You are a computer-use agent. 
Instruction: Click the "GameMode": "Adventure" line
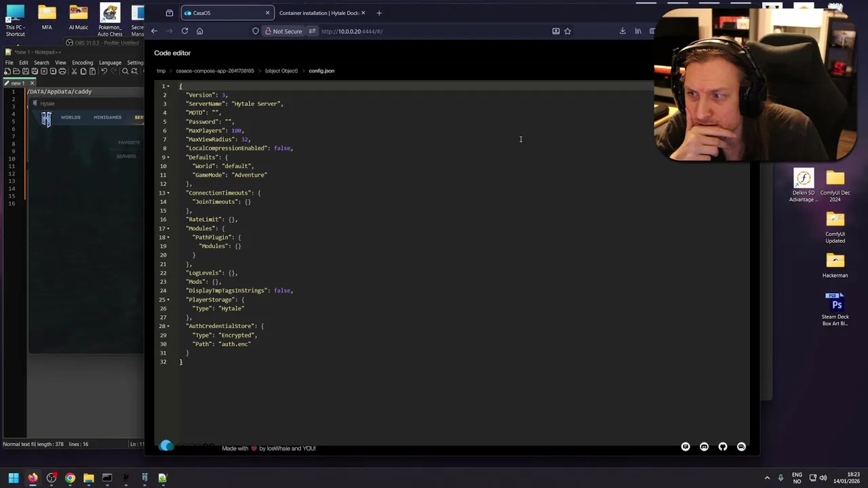230,175
